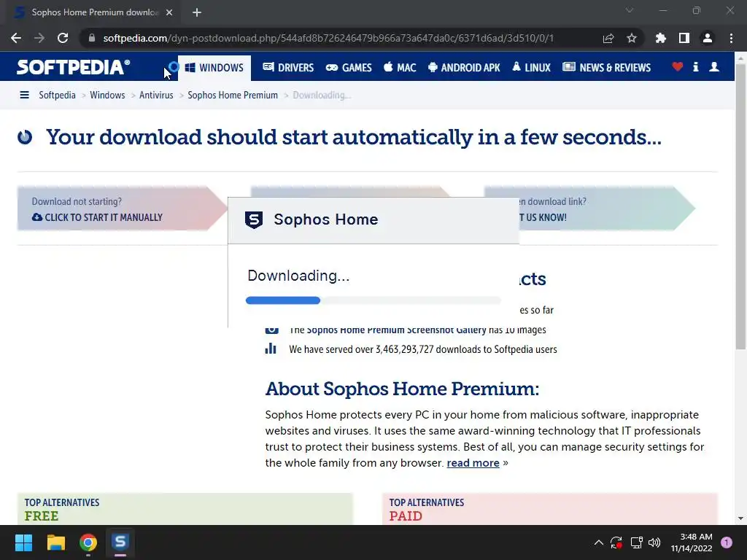Screen dimensions: 747x560
Task: Reload the Softpedia page
Action: point(63,38)
